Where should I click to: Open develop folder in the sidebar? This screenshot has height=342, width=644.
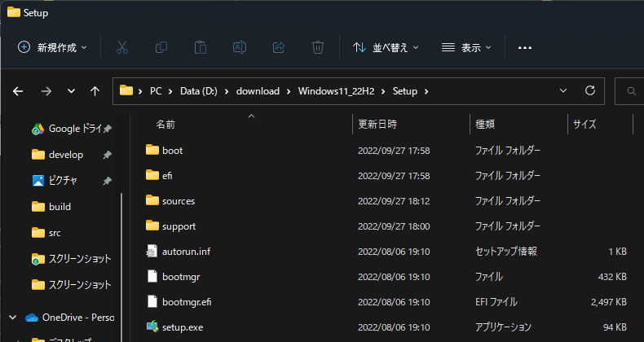coord(58,155)
